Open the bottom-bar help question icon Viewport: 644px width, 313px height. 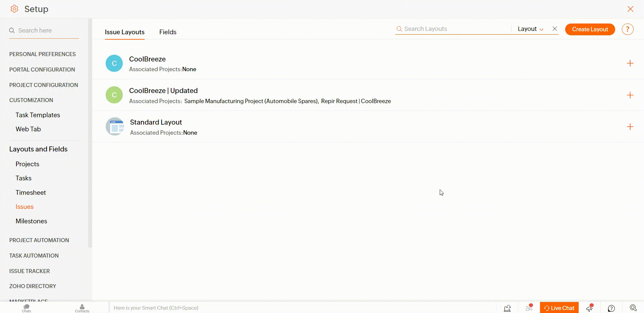(x=611, y=308)
